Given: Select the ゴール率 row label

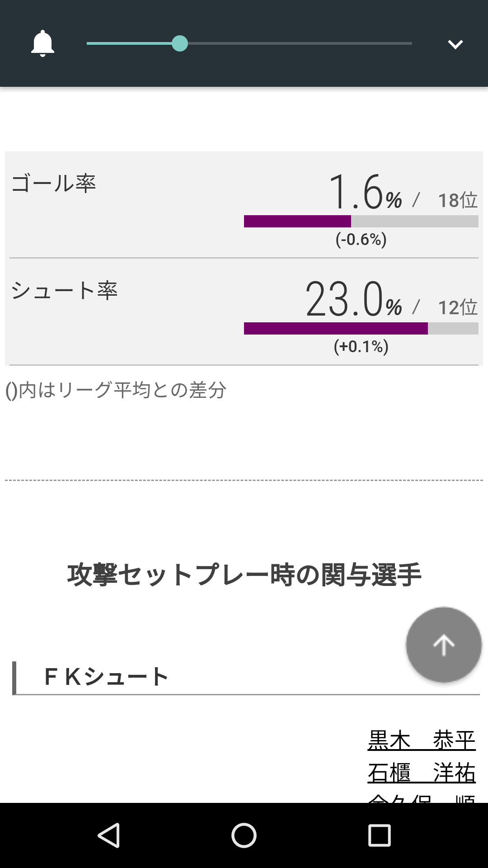Looking at the screenshot, I should 54,184.
